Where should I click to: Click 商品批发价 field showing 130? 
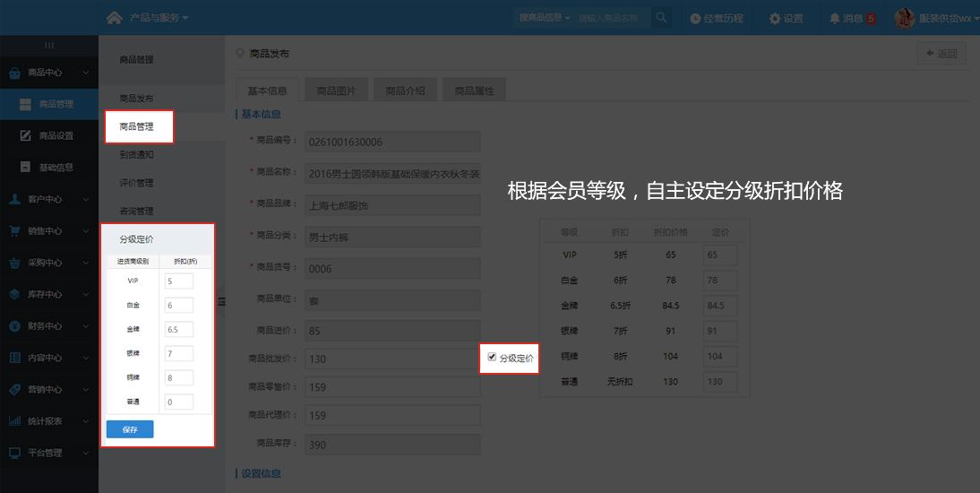tap(392, 359)
